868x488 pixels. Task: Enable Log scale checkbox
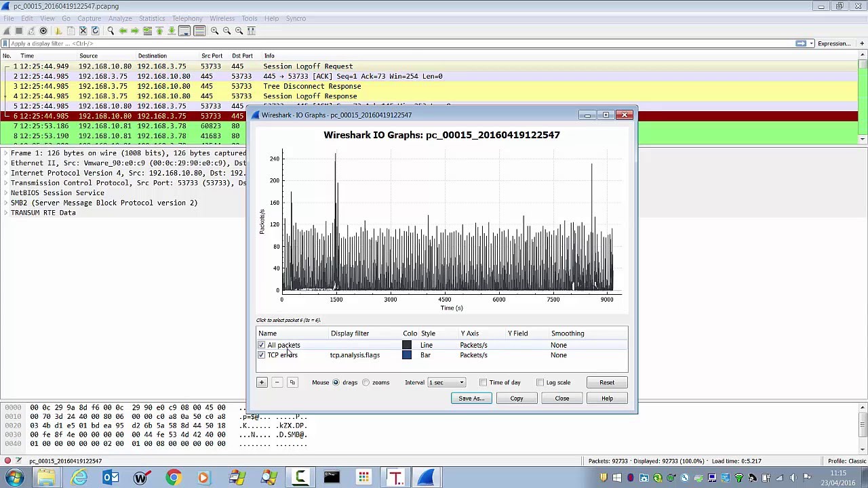tap(540, 382)
